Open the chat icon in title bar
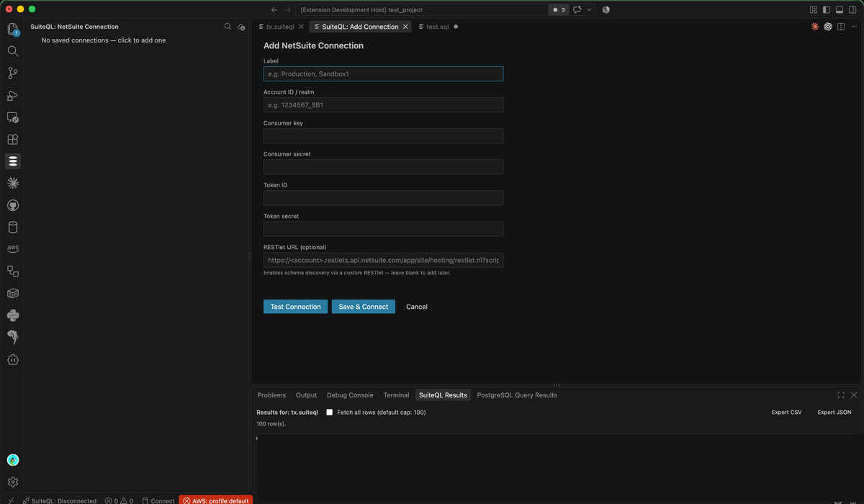This screenshot has width=864, height=504. point(577,9)
